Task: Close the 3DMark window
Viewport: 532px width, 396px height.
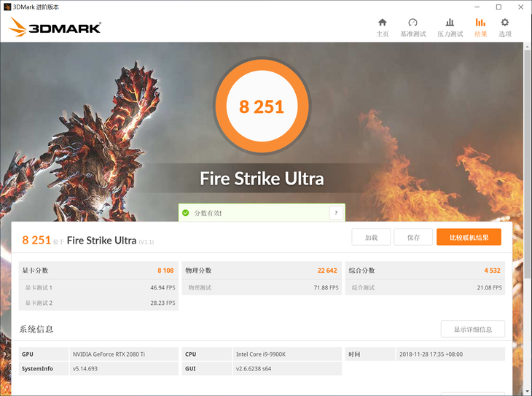Action: click(521, 7)
